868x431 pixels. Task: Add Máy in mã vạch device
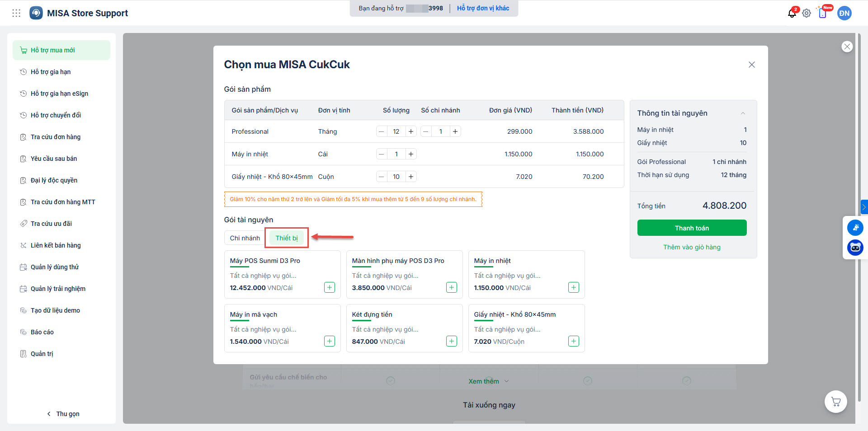click(x=330, y=341)
